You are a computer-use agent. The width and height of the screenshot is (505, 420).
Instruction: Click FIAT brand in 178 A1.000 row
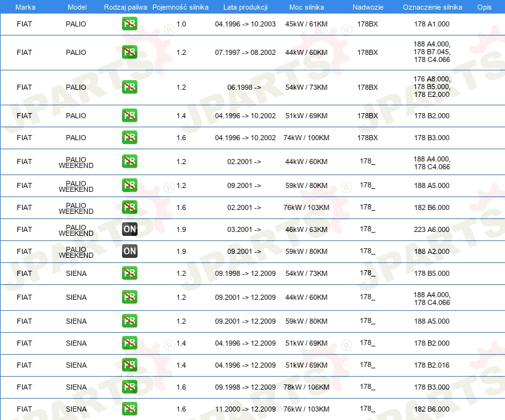[x=25, y=24]
